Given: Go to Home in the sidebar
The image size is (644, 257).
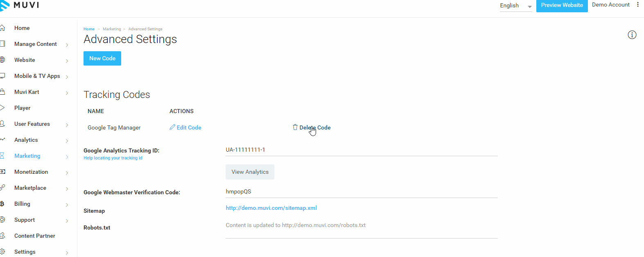Looking at the screenshot, I should point(22,28).
